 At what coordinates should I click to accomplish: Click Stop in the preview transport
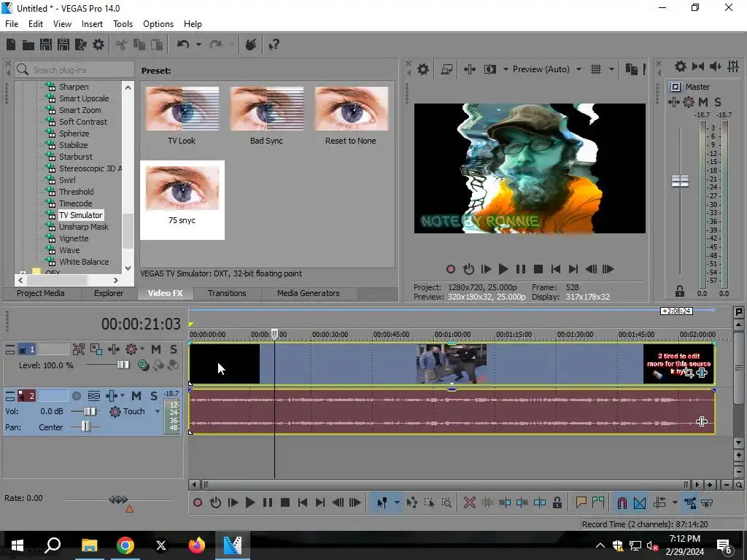click(x=538, y=270)
